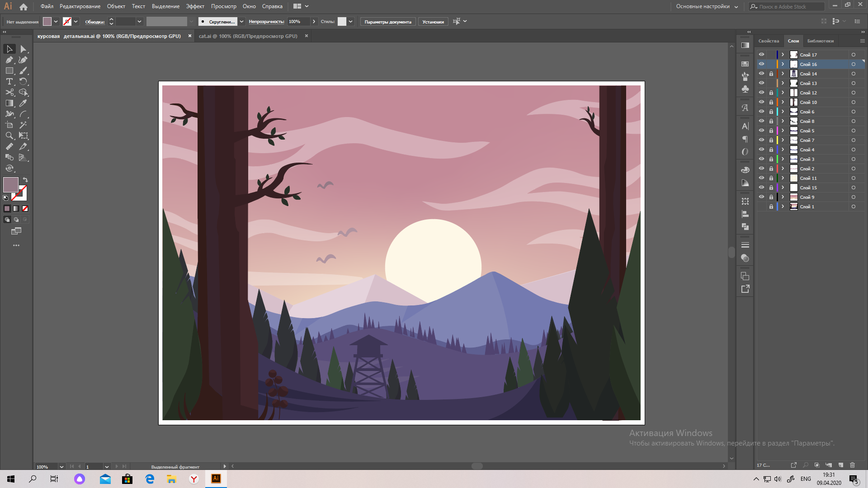Click the Параметры документа button
Viewport: 868px width, 488px height.
tap(387, 22)
